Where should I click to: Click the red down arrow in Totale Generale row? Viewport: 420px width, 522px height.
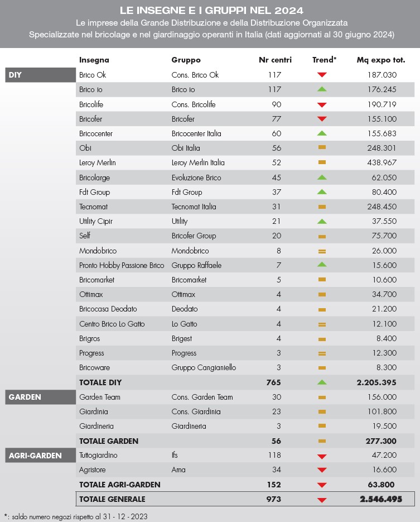(322, 499)
